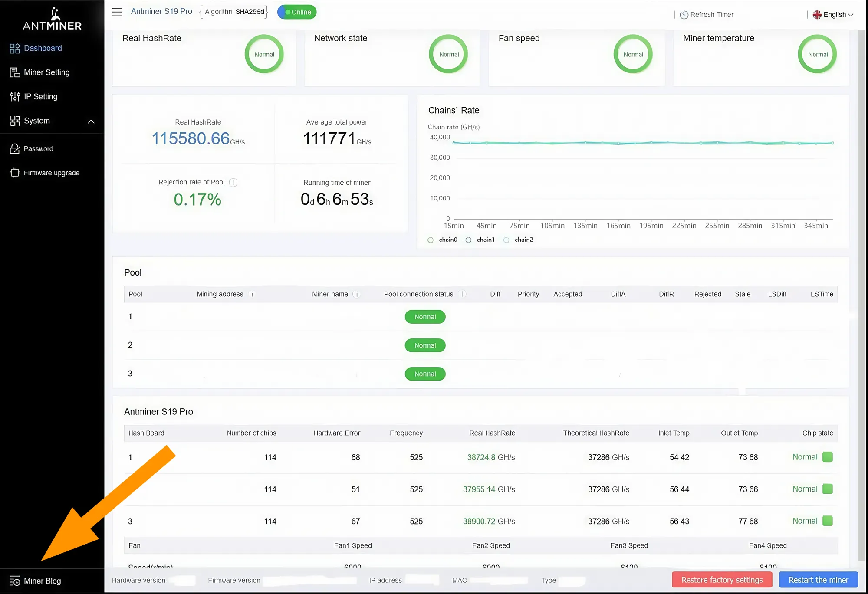Click the 38724.8 GH/s hashrate value

(491, 457)
